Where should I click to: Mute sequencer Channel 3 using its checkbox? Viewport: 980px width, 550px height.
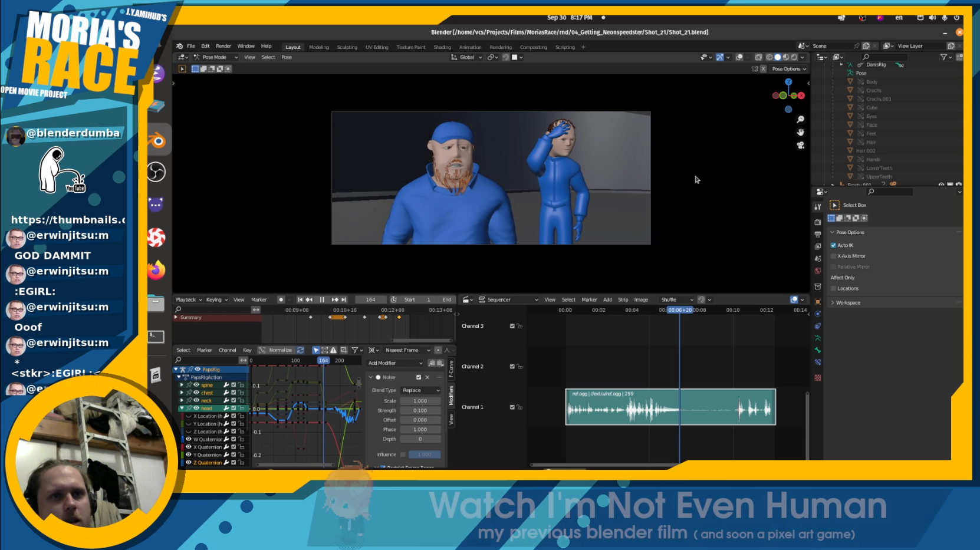(x=512, y=326)
